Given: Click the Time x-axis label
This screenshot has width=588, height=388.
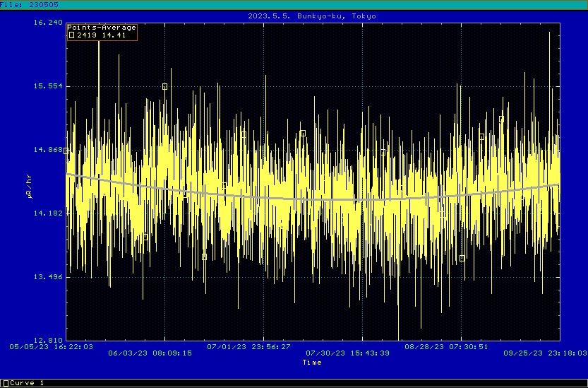Looking at the screenshot, I should point(312,363).
